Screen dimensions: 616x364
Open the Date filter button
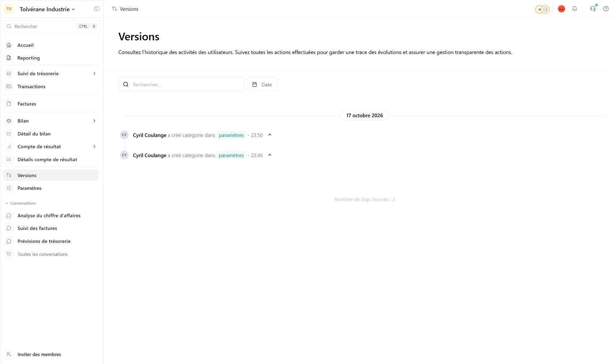click(262, 84)
